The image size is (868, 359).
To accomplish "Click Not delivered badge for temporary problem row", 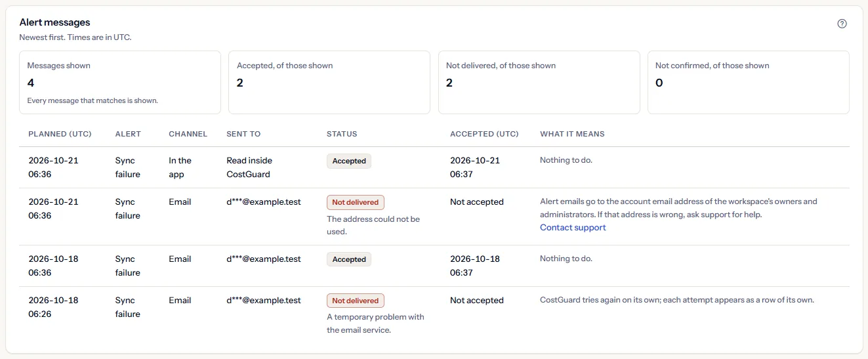I will (356, 301).
